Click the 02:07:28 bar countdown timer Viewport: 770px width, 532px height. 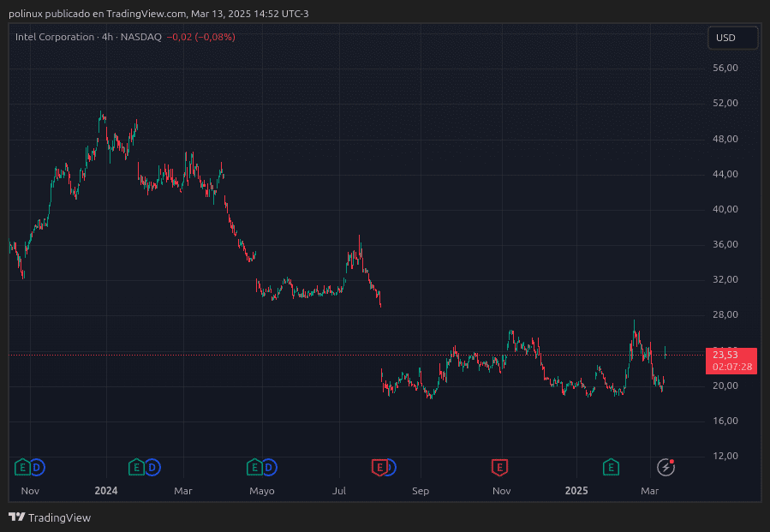732,367
